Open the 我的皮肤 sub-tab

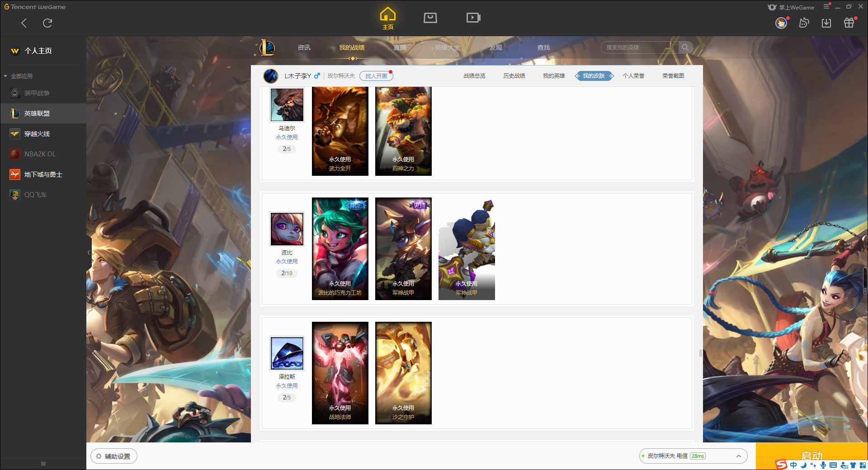(594, 76)
